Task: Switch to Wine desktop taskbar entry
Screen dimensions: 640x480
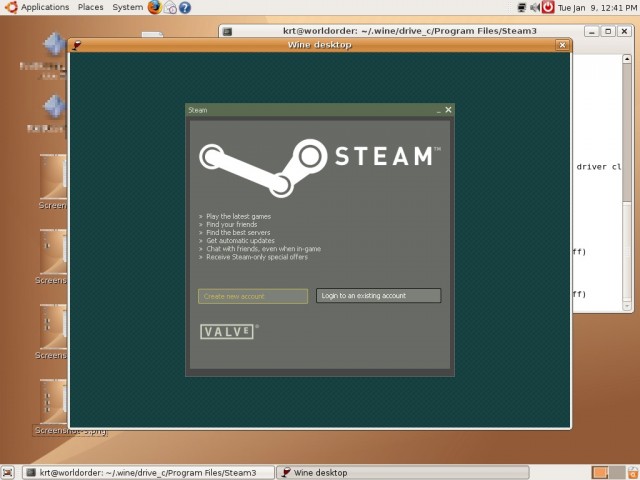Action: [402, 473]
